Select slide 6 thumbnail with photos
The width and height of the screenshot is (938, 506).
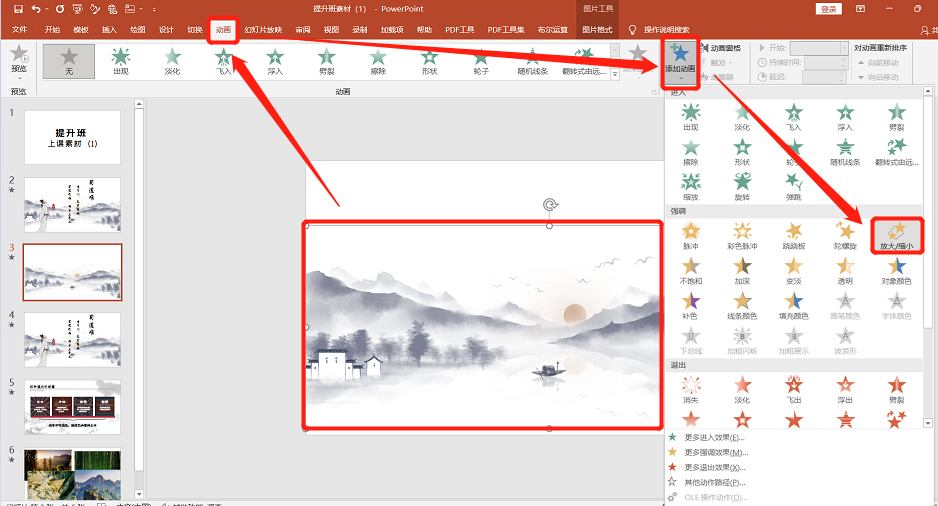click(x=72, y=473)
